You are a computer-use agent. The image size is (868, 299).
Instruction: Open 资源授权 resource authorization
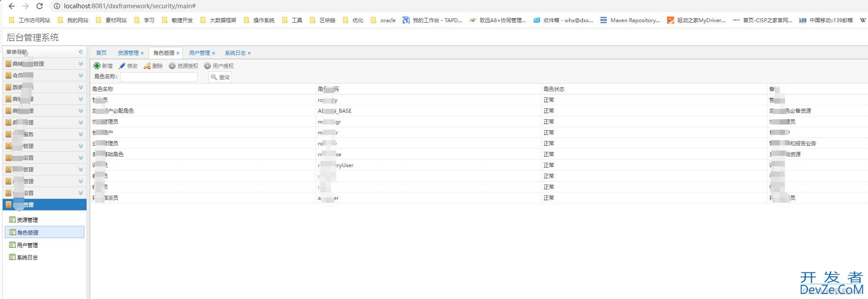coord(184,66)
